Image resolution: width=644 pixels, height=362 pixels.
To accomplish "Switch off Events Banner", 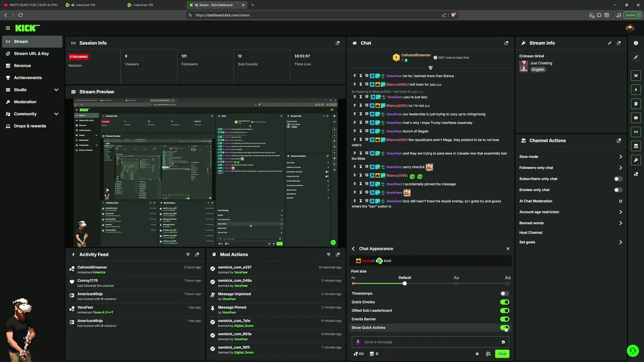I will [x=505, y=319].
